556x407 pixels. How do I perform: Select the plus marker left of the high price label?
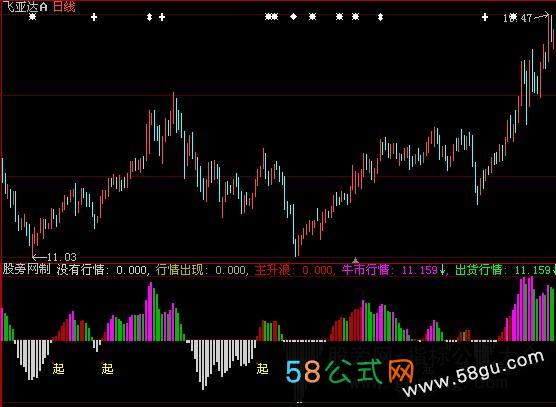tap(485, 17)
